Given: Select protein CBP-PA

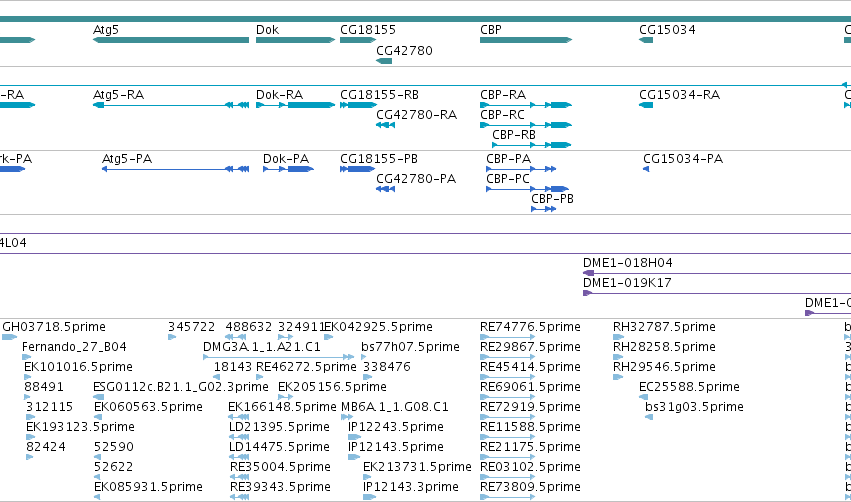Looking at the screenshot, I should pos(521,169).
